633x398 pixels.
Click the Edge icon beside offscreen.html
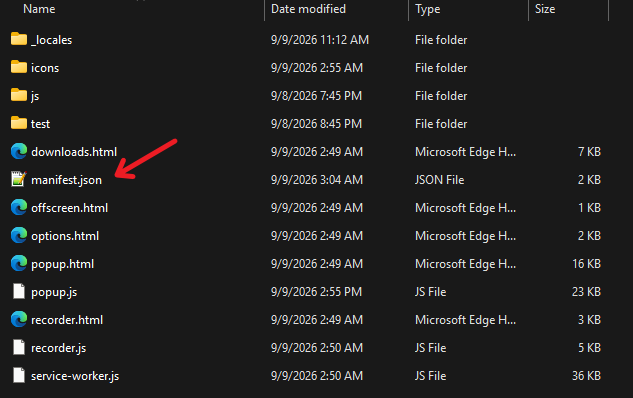(x=19, y=207)
